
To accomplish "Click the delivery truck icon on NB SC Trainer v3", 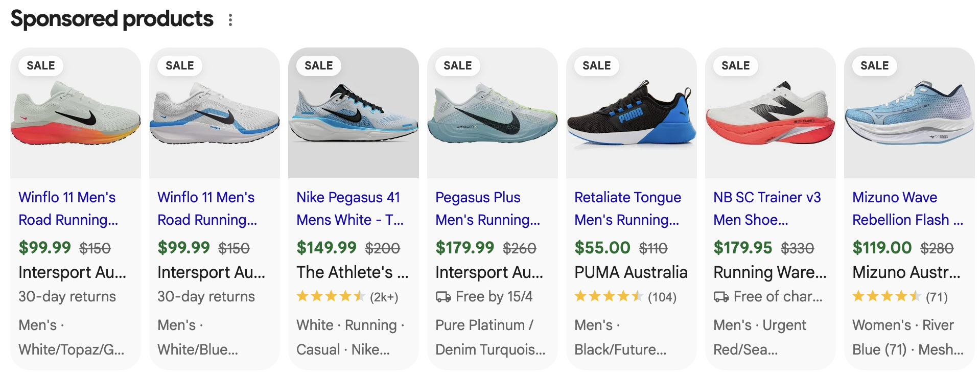I will [722, 297].
